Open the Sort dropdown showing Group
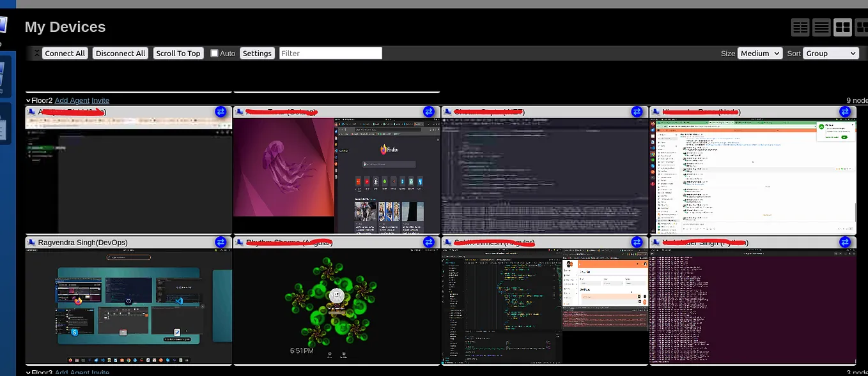This screenshot has height=376, width=868. [831, 54]
